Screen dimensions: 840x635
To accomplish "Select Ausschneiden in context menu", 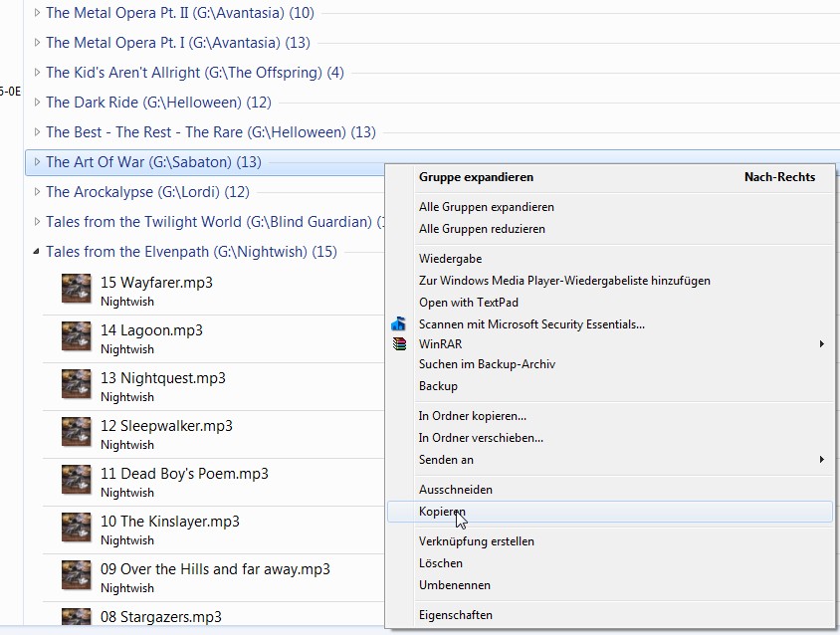I will (610, 490).
